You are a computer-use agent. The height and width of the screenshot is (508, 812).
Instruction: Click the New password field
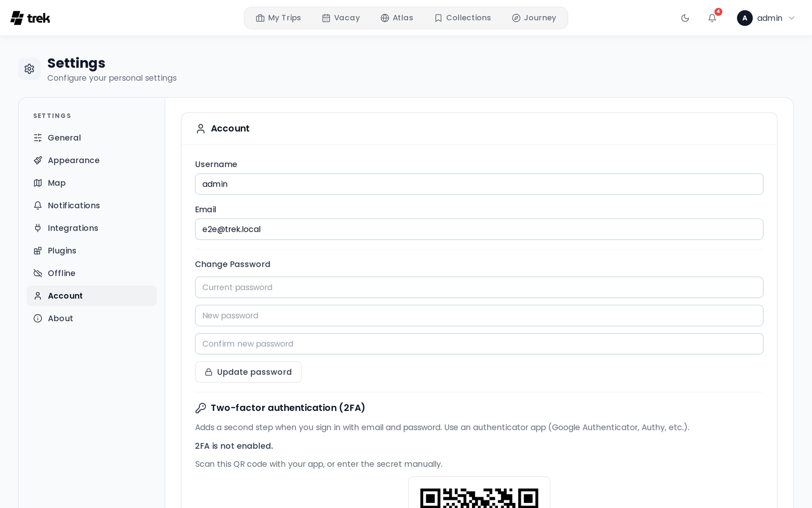pyautogui.click(x=479, y=315)
